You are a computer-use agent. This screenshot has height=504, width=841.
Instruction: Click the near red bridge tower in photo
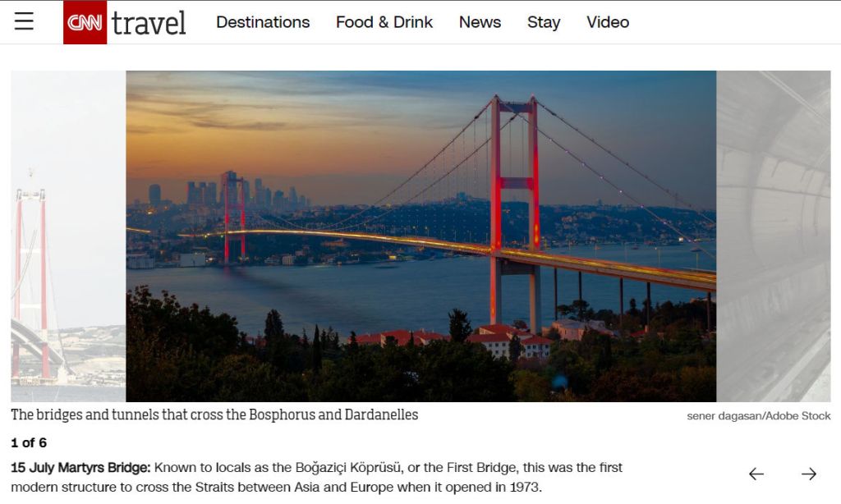pyautogui.click(x=515, y=214)
